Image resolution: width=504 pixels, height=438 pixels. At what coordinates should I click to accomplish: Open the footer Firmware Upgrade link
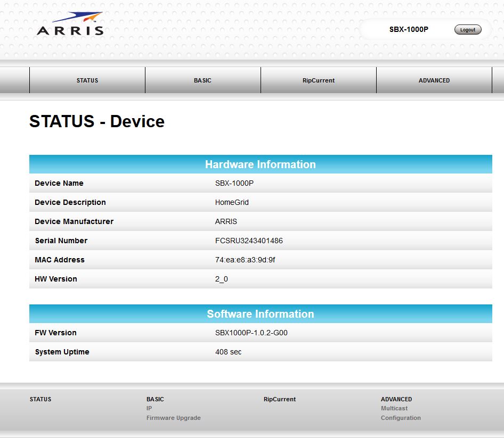[x=174, y=418]
